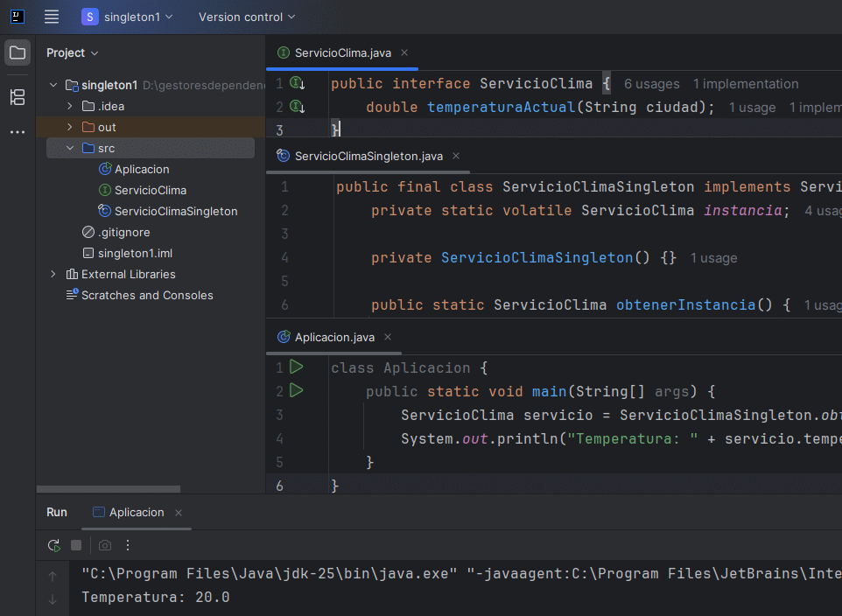Click the More tool windows ellipsis icon
This screenshot has width=842, height=616.
coord(18,132)
